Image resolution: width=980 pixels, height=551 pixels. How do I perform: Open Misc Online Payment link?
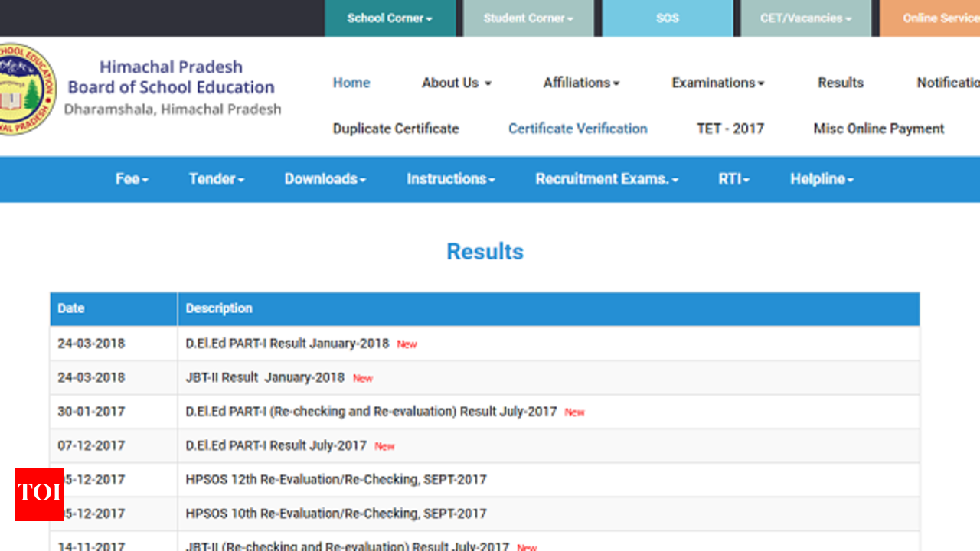[x=878, y=129]
